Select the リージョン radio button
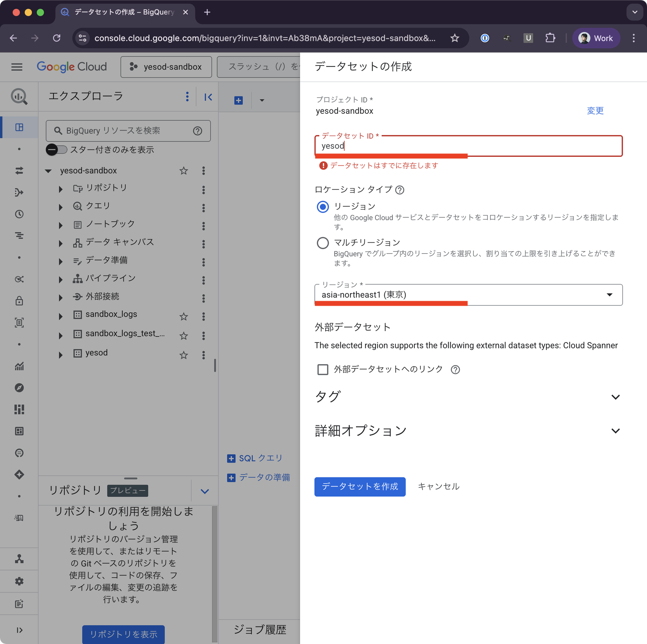The width and height of the screenshot is (647, 644). click(x=323, y=207)
